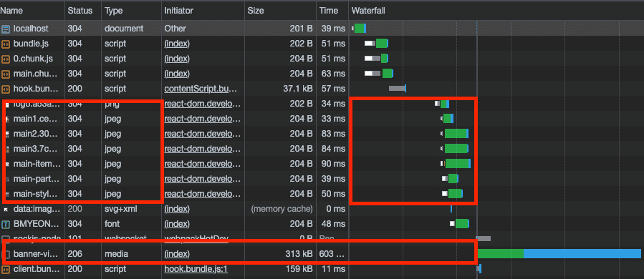The height and width of the screenshot is (279, 644).
Task: Click the 206 status cell
Action: (x=75, y=255)
